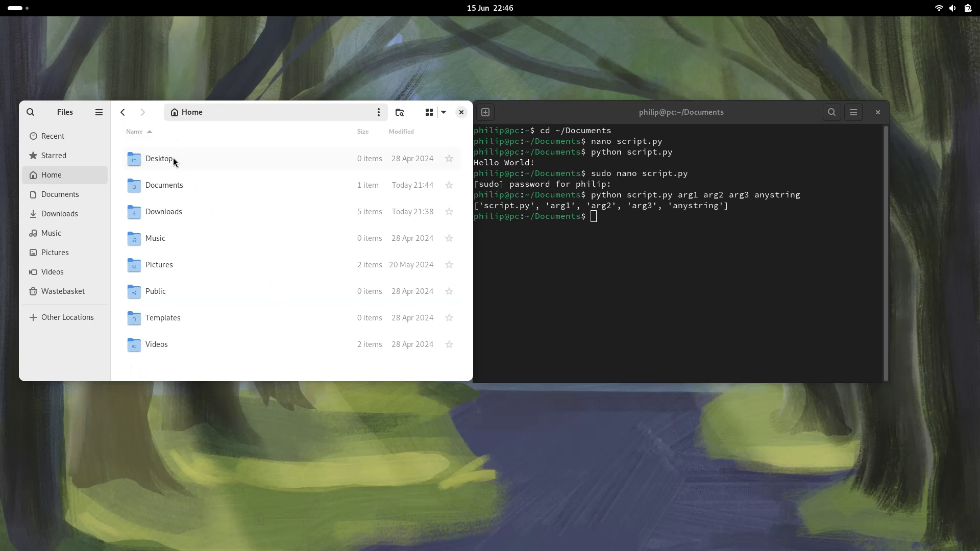Image resolution: width=980 pixels, height=551 pixels.
Task: Go forward with the right arrow
Action: click(x=143, y=112)
